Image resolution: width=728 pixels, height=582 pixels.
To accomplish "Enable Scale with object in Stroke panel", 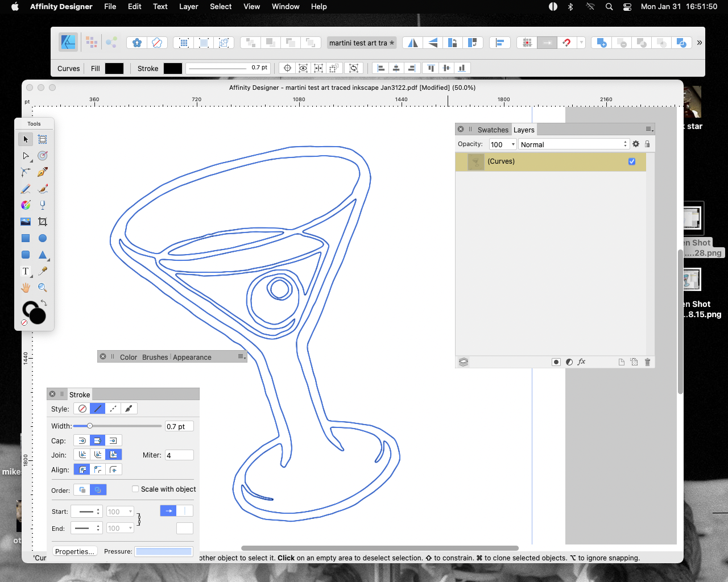I will tap(135, 489).
